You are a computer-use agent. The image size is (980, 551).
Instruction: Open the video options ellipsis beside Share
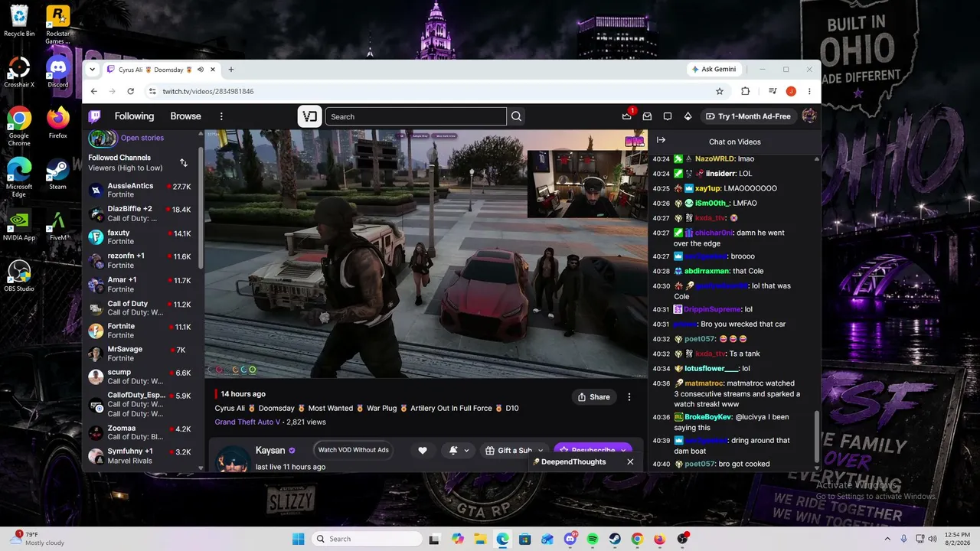click(x=629, y=397)
